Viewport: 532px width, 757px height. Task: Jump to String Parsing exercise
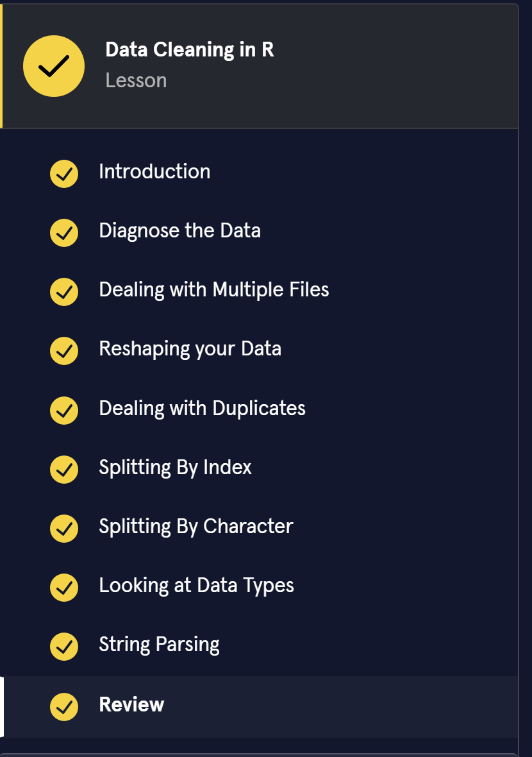(159, 645)
